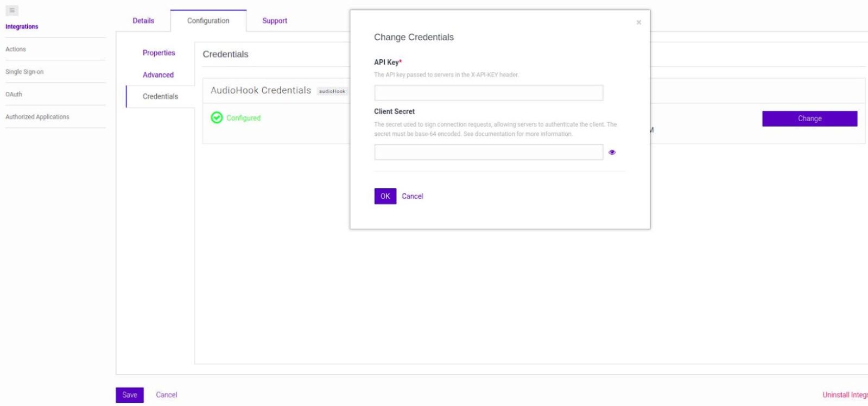Open the Details tab
Image resolution: width=868 pixels, height=406 pixels.
(x=143, y=21)
